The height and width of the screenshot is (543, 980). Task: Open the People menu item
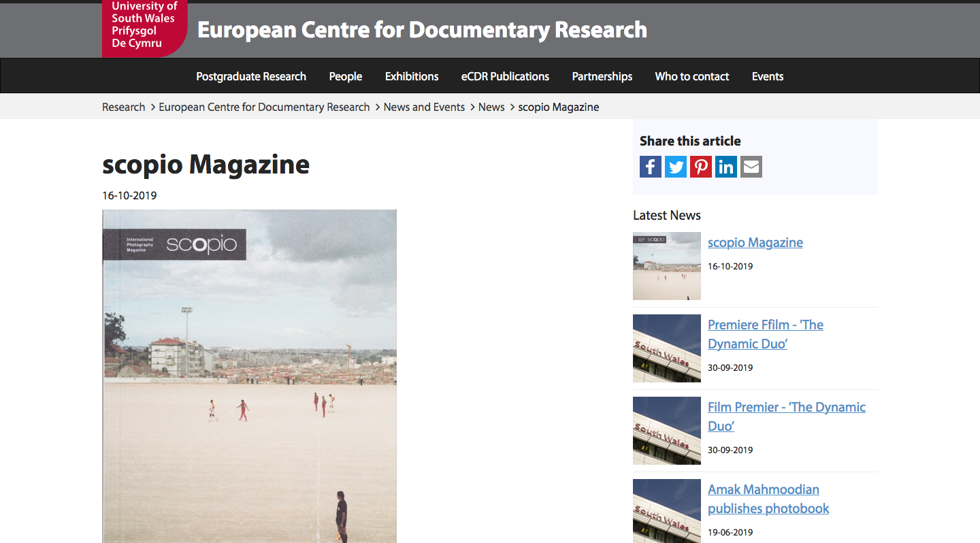(346, 76)
